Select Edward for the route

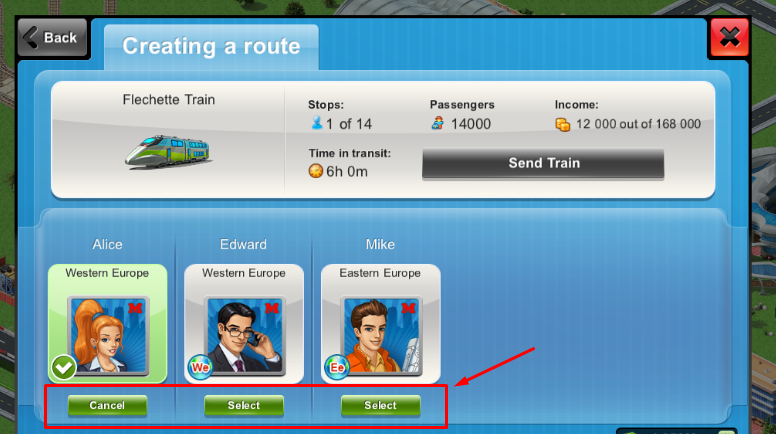244,405
